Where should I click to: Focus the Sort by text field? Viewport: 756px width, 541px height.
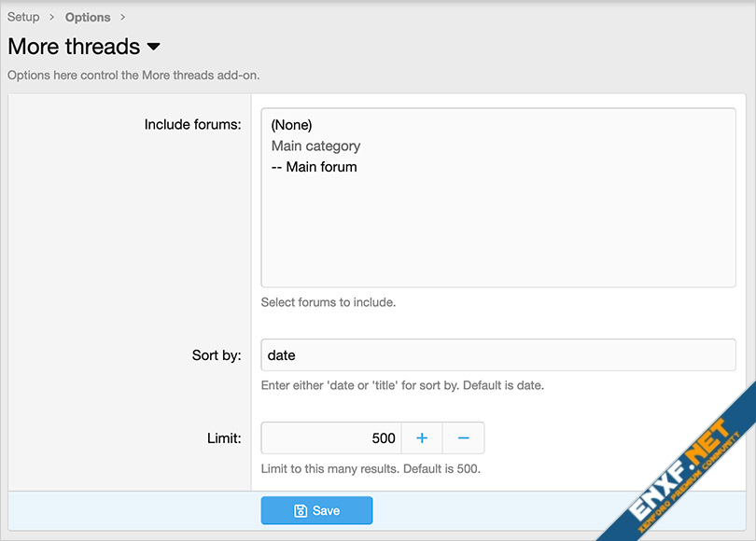[497, 355]
